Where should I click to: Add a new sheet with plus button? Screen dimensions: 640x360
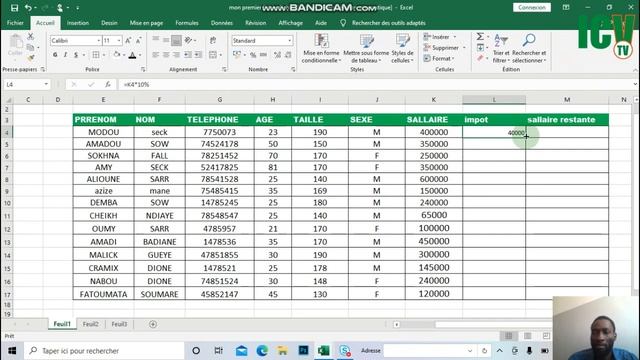pyautogui.click(x=153, y=324)
